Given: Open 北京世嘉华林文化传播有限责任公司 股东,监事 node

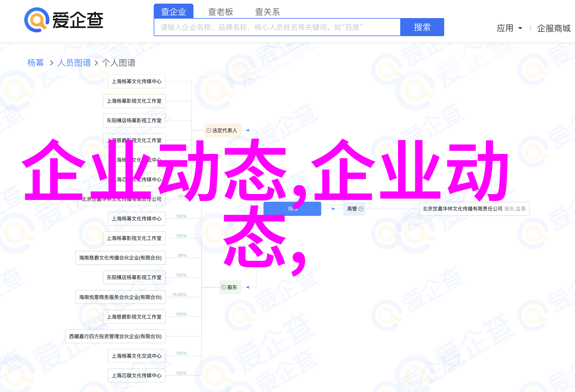Looking at the screenshot, I should point(474,209).
